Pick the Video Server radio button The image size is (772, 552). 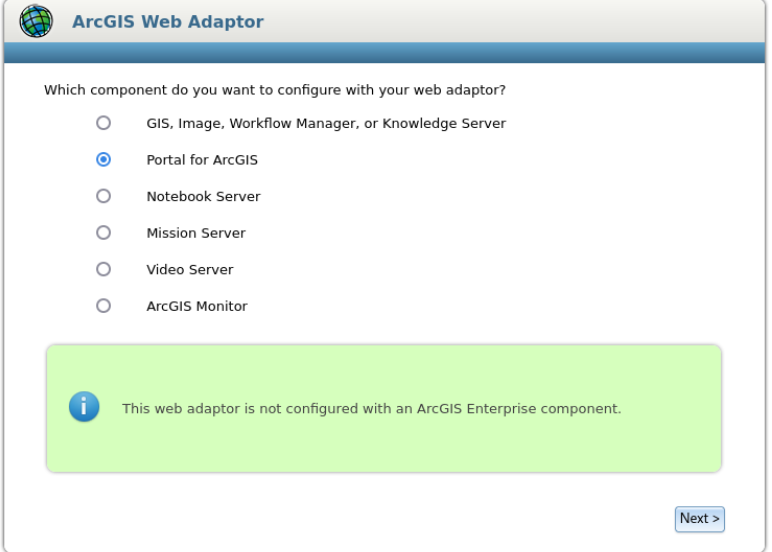point(103,269)
